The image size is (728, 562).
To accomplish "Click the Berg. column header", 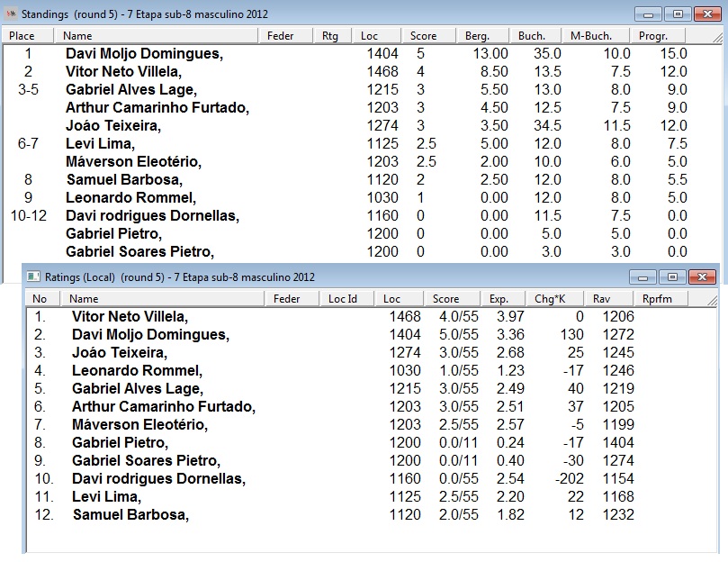I will point(482,36).
